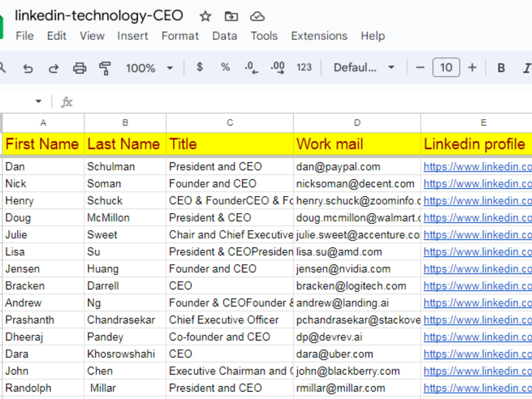The image size is (532, 399).
Task: Star the linkedin-technology-CEO document
Action: [x=205, y=16]
